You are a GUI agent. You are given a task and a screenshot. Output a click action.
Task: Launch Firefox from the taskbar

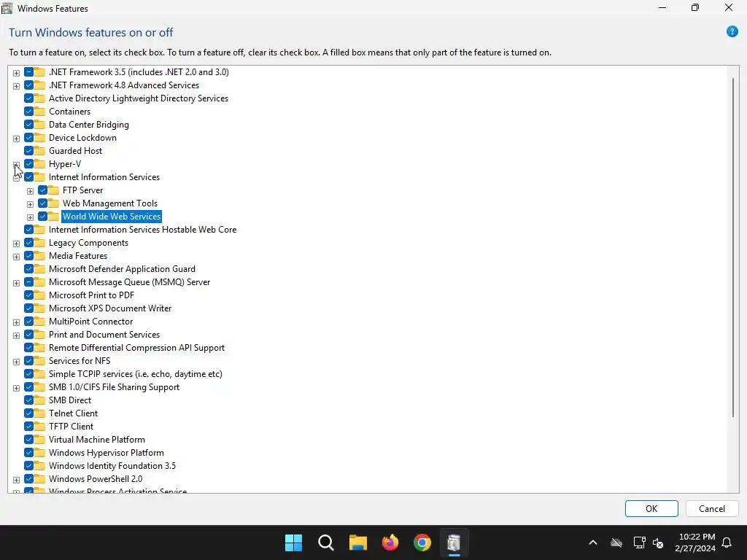point(390,542)
